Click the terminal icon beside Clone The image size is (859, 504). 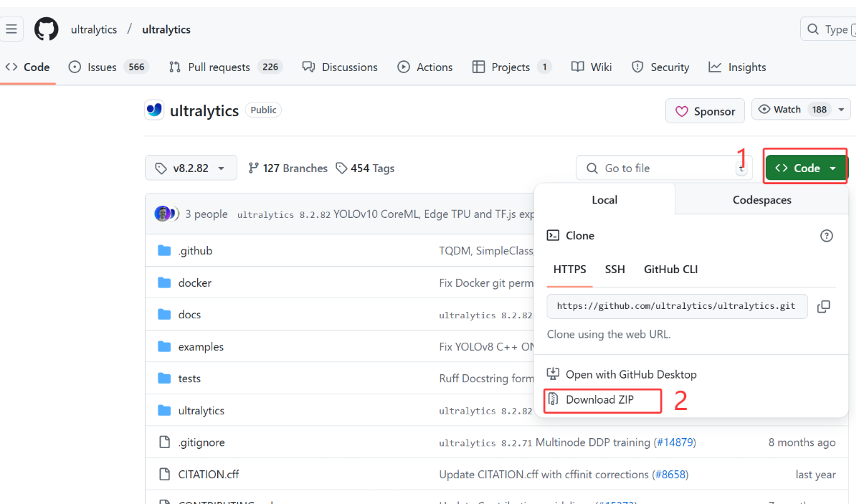(553, 236)
